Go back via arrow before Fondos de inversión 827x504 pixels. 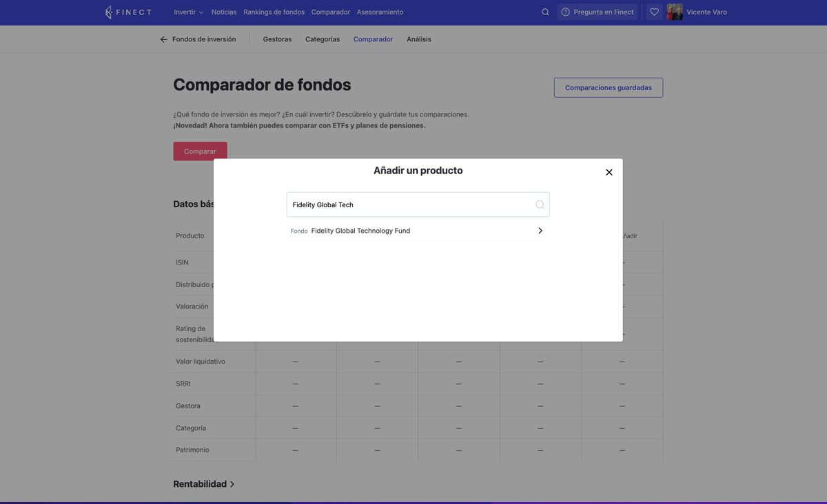click(164, 39)
